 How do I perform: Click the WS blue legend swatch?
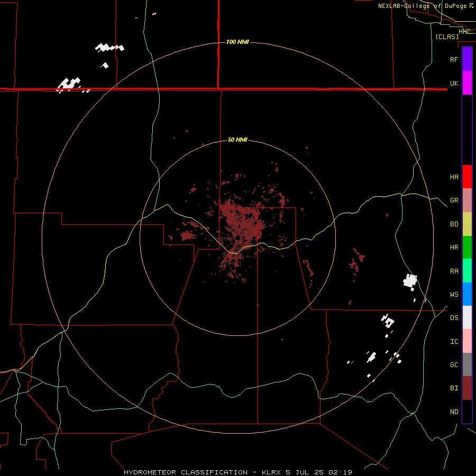(467, 294)
